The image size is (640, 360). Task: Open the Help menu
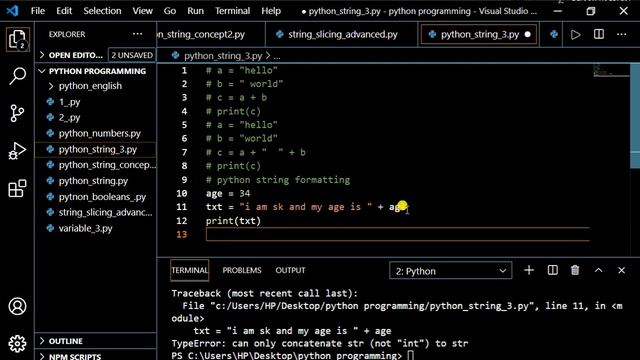click(x=271, y=11)
